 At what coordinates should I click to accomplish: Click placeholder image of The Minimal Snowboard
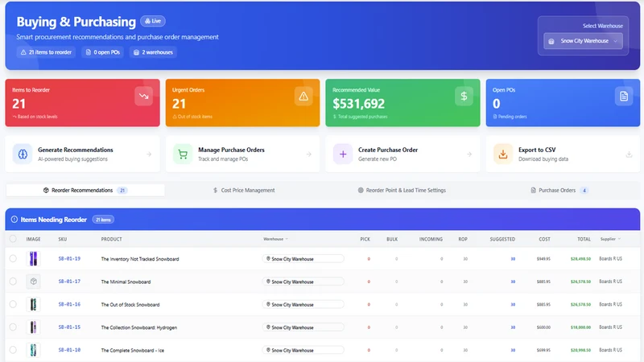[33, 282]
